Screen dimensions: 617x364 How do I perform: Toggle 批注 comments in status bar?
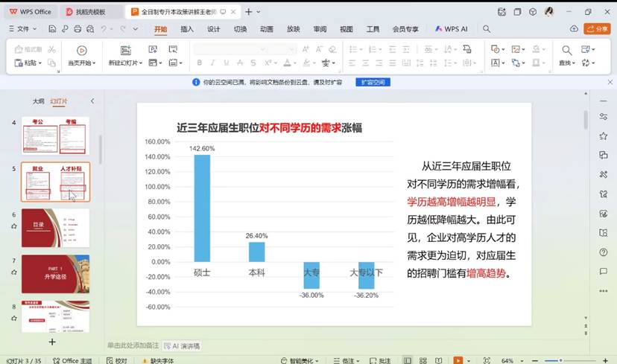[x=380, y=360]
